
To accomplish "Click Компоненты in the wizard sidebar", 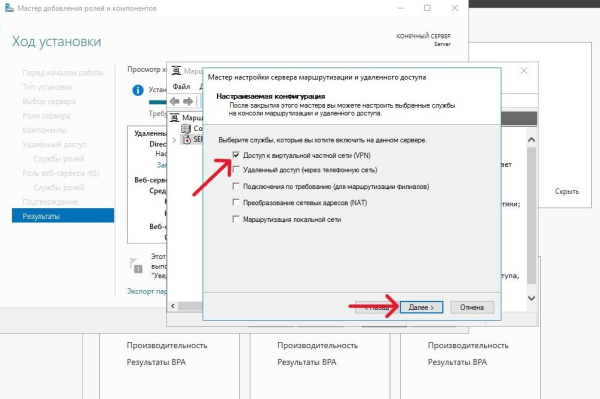I will (x=44, y=130).
